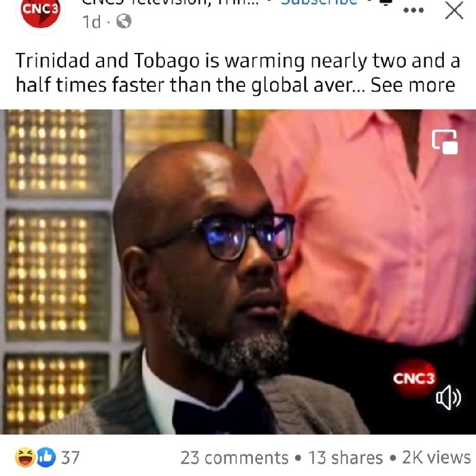Image resolution: width=476 pixels, height=476 pixels.
Task: Tap the blue thumbs-up Like reaction icon
Action: (46, 457)
